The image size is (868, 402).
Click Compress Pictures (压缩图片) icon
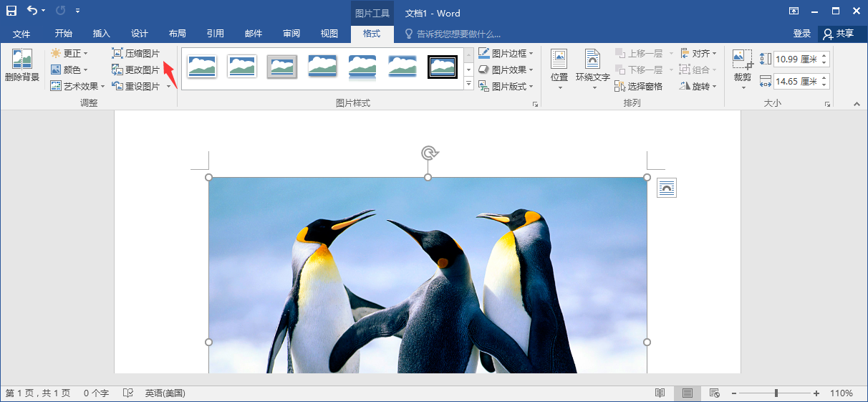117,53
